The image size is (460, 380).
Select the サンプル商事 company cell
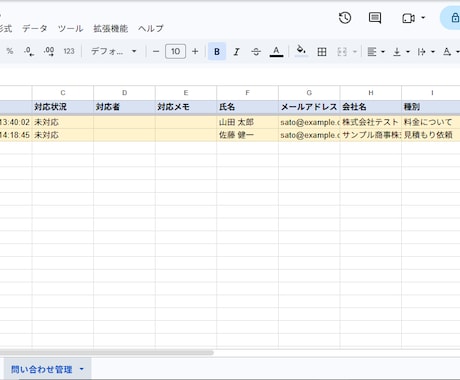pyautogui.click(x=371, y=135)
